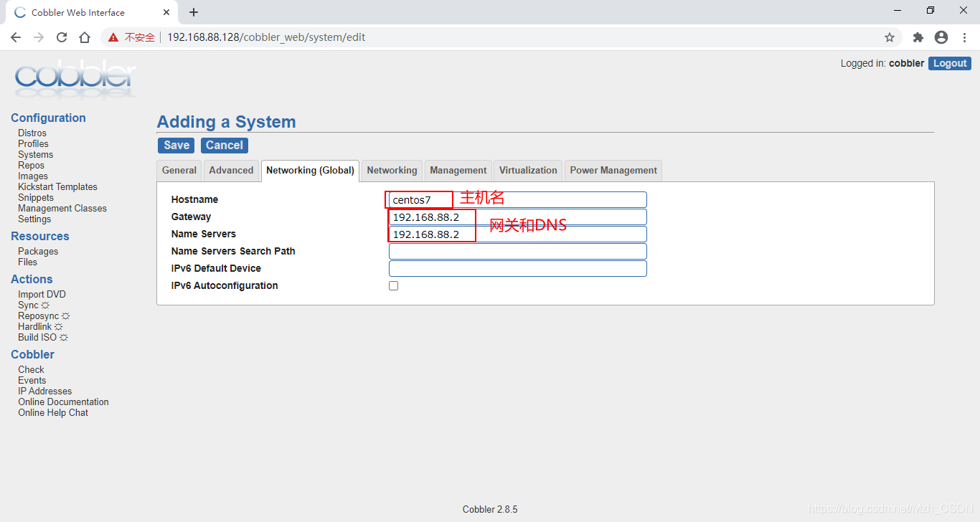Open the Repos page
Image resolution: width=980 pixels, height=522 pixels.
pyautogui.click(x=31, y=165)
